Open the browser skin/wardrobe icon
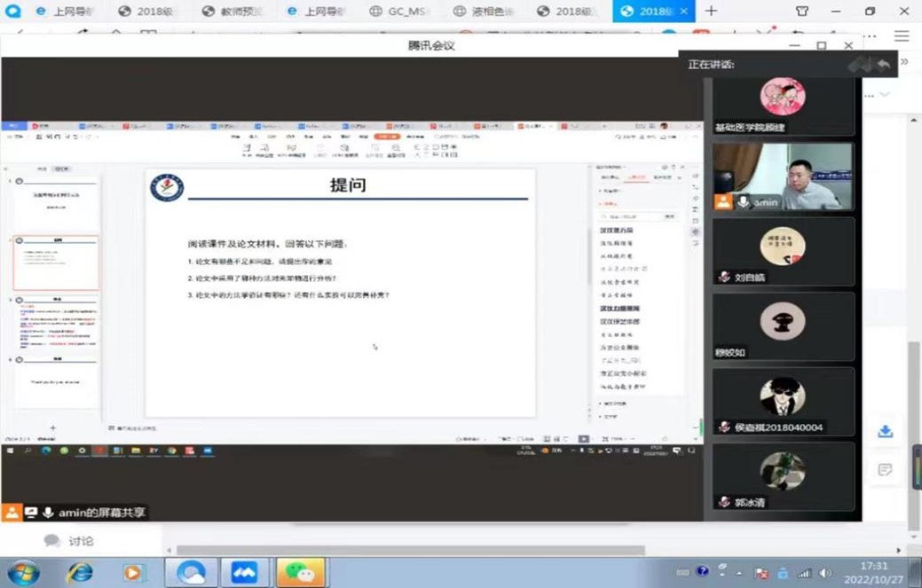The height and width of the screenshot is (588, 922). point(802,12)
